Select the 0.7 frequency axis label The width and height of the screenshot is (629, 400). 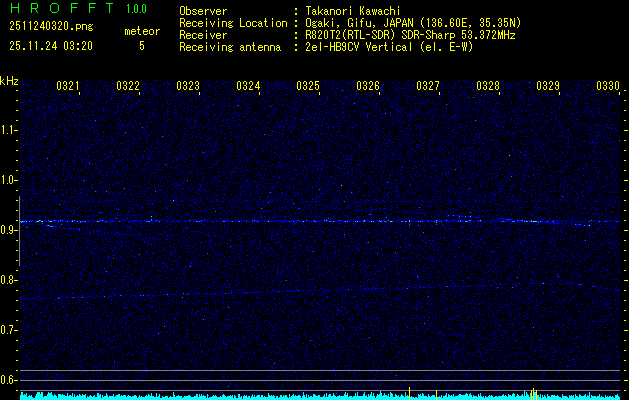(9, 330)
